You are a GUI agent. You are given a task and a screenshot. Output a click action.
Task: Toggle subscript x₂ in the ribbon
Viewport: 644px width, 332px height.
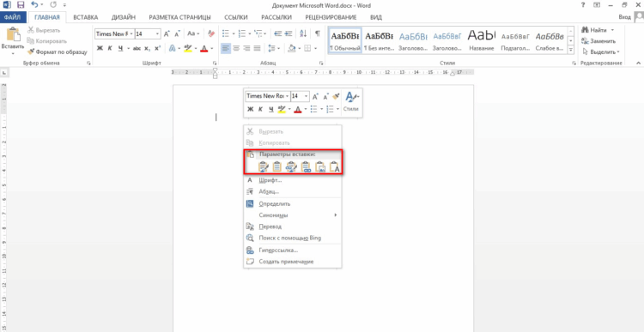[148, 48]
